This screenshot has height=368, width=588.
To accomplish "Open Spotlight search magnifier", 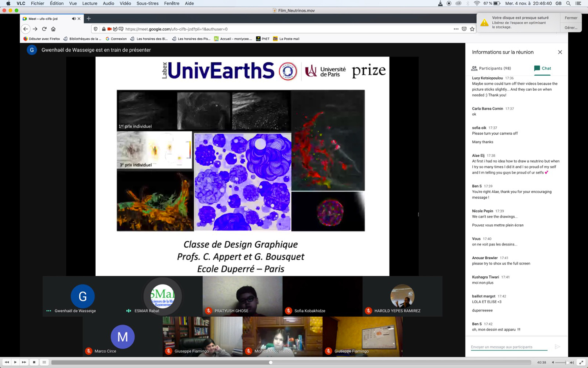I will [x=568, y=3].
